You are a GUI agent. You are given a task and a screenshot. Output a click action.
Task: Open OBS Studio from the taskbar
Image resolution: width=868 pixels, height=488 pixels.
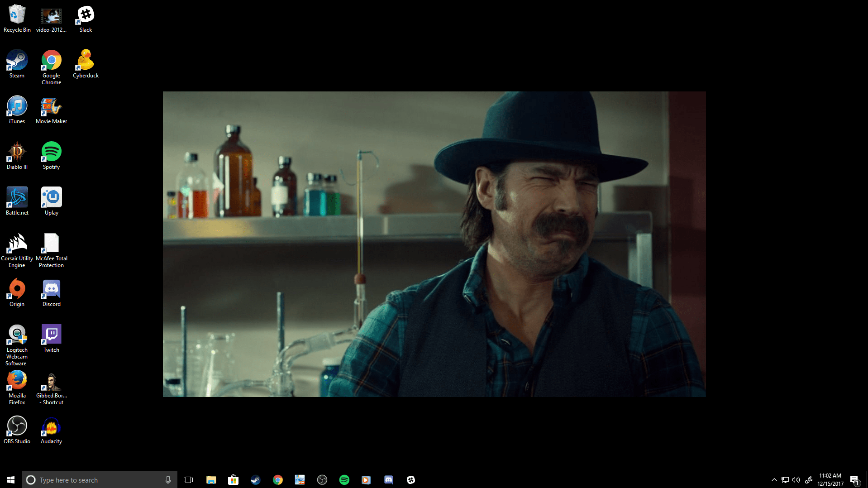pyautogui.click(x=322, y=480)
